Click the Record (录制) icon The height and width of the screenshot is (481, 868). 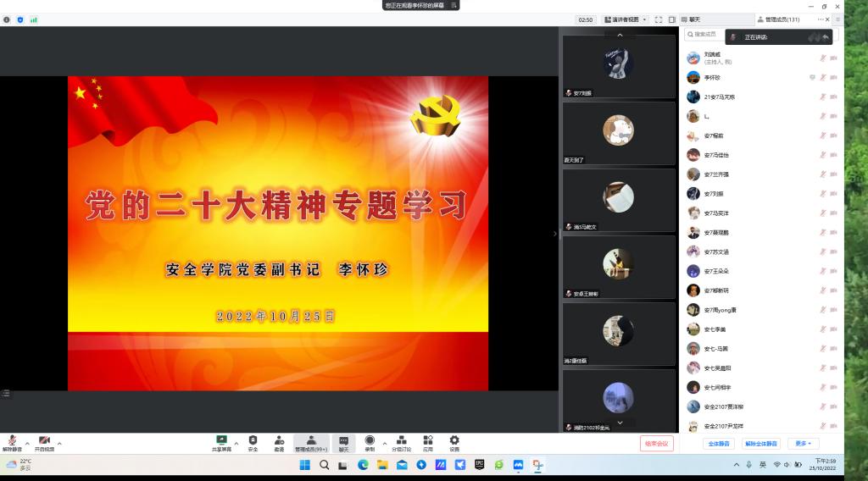370,442
